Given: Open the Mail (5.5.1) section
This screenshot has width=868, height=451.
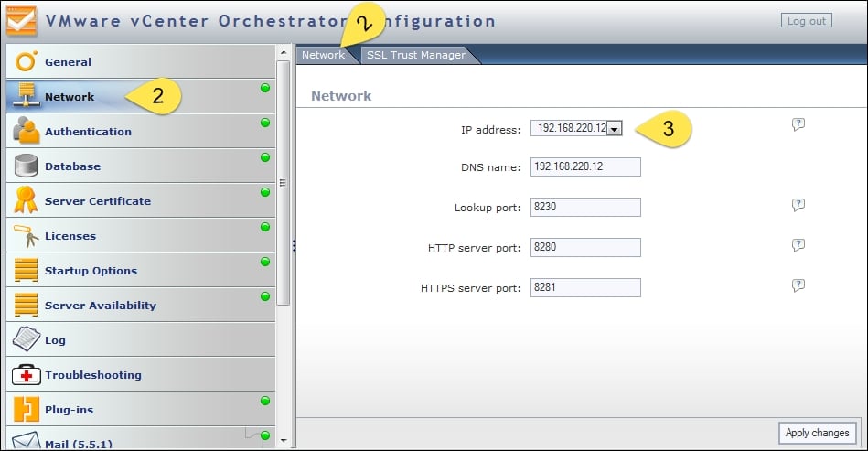Looking at the screenshot, I should 141,438.
